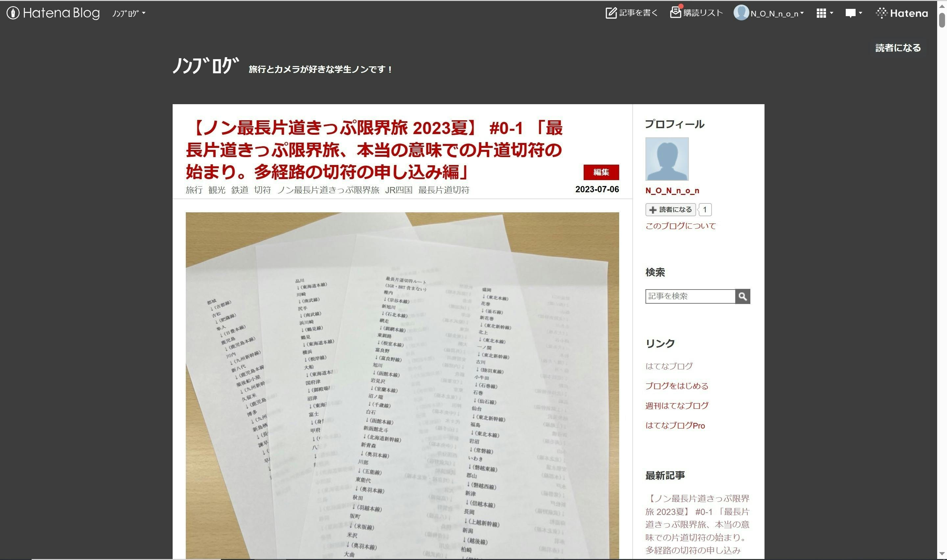Open the ノンブログ blog title
This screenshot has width=947, height=560.
206,65
